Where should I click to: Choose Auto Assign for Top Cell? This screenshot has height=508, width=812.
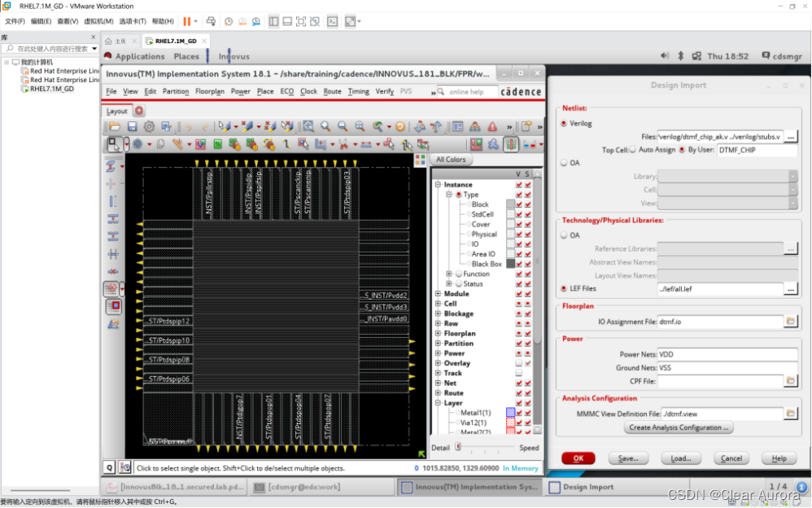[x=632, y=150]
